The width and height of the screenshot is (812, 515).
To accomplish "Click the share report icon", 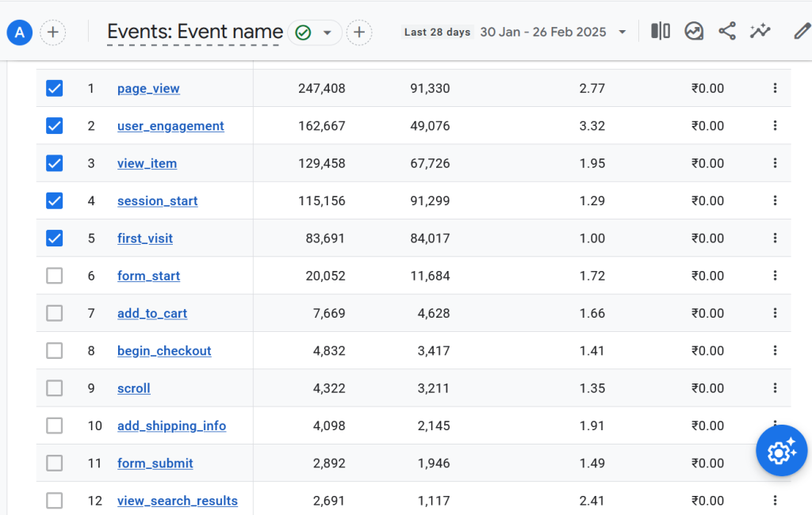I will [x=727, y=32].
